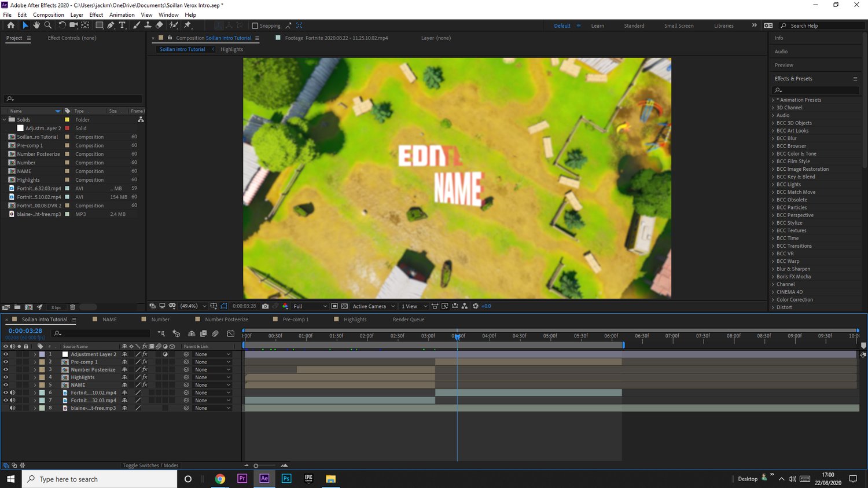Toggle the transparency grid in viewer
Screen dimensions: 868x488
coord(344,306)
